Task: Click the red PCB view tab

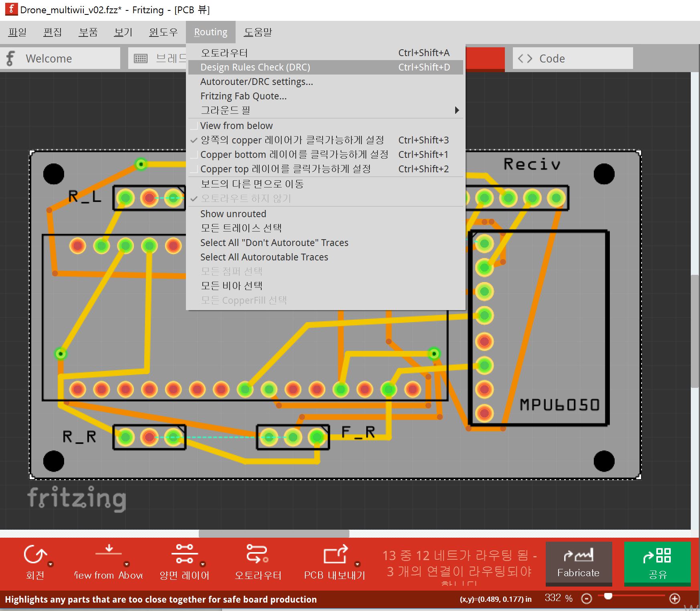Action: (x=485, y=59)
